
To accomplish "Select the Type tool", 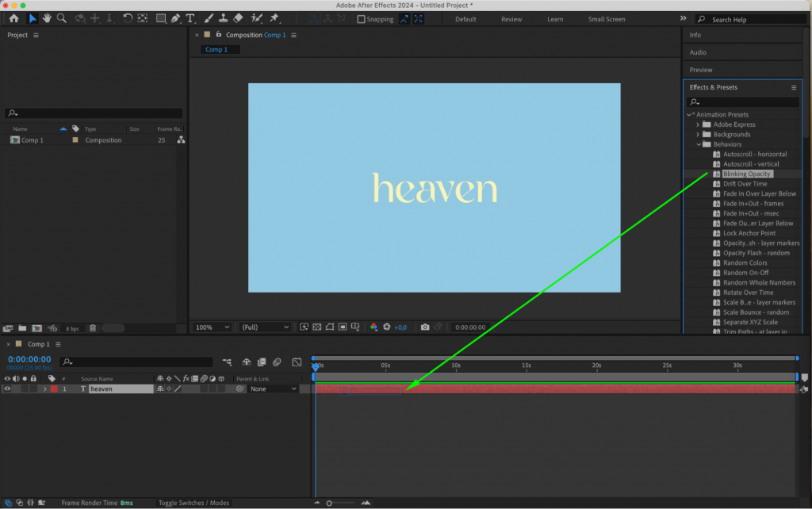I will [190, 18].
